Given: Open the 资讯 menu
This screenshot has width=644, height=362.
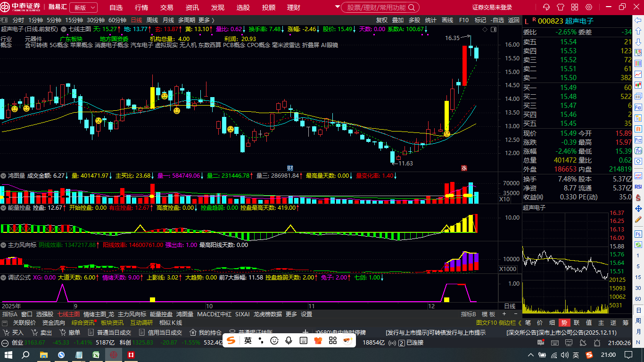Looking at the screenshot, I should click(192, 8).
